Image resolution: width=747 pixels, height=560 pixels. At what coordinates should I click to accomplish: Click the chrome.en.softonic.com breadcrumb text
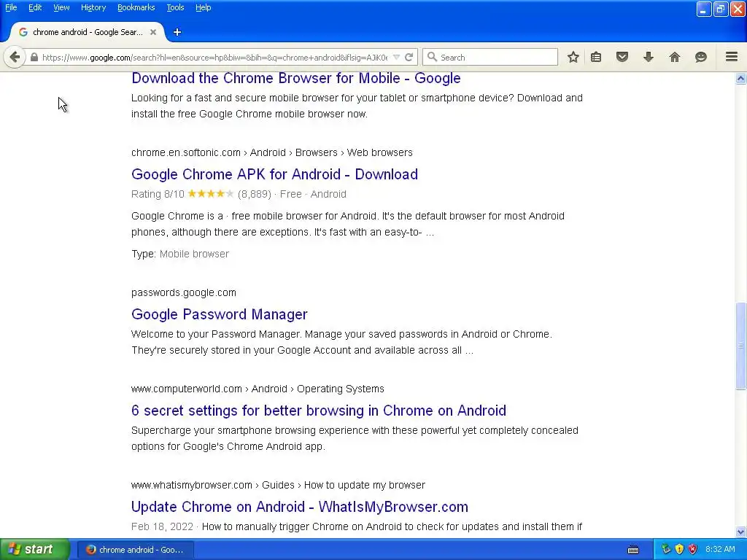pyautogui.click(x=272, y=152)
